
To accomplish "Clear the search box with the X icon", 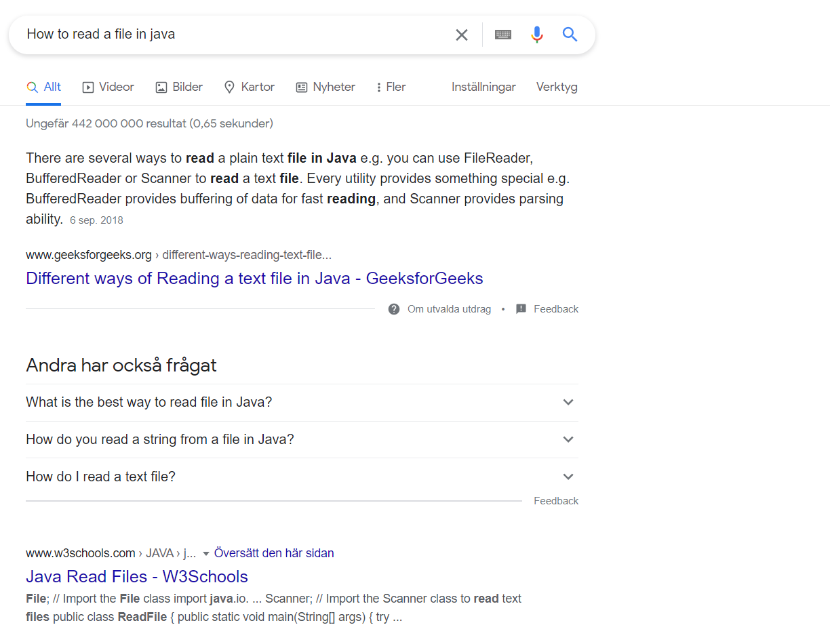I will pos(462,35).
